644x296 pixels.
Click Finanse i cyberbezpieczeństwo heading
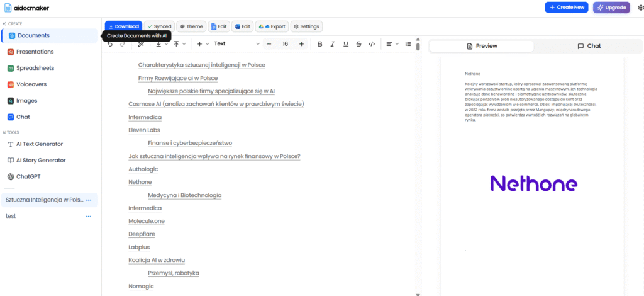[190, 144]
